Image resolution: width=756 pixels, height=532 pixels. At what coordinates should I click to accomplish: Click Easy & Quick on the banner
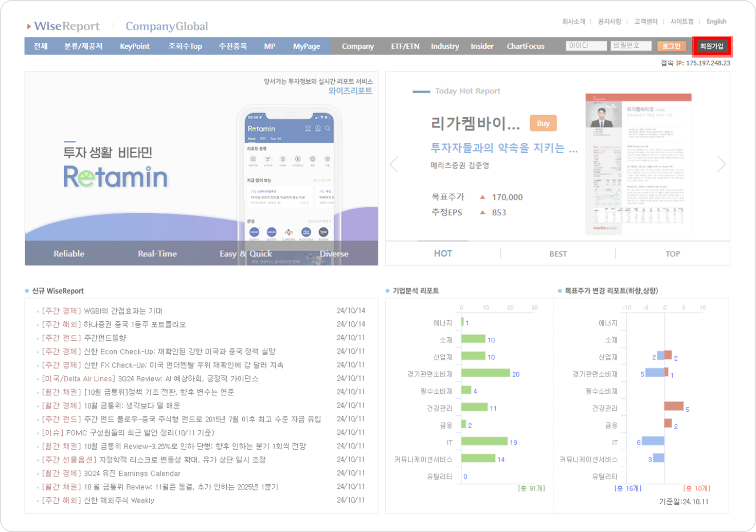[x=246, y=254]
